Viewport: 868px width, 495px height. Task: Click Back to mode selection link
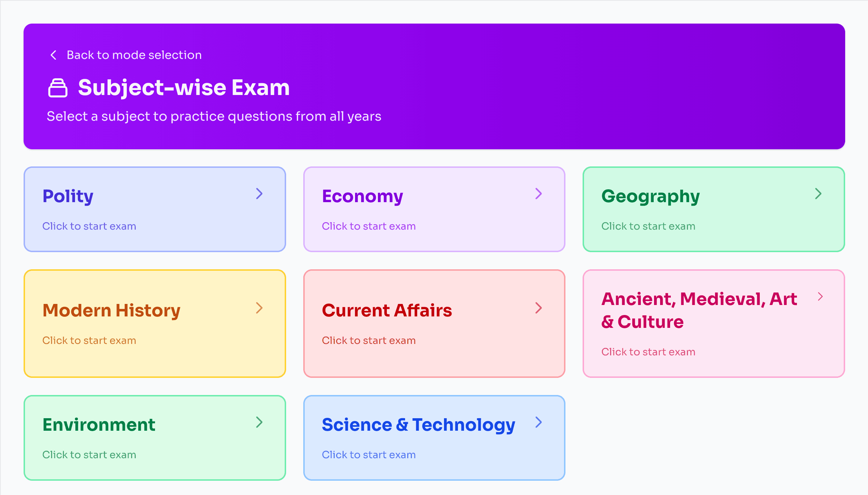pos(134,55)
